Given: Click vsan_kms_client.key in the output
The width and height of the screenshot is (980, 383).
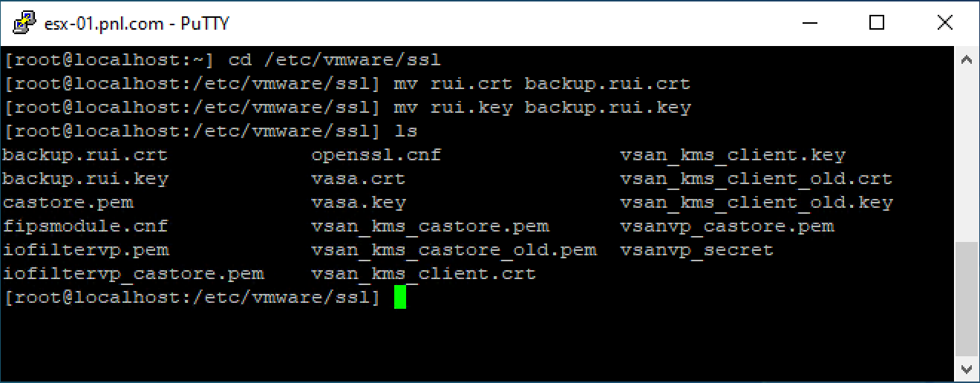Looking at the screenshot, I should coord(733,155).
